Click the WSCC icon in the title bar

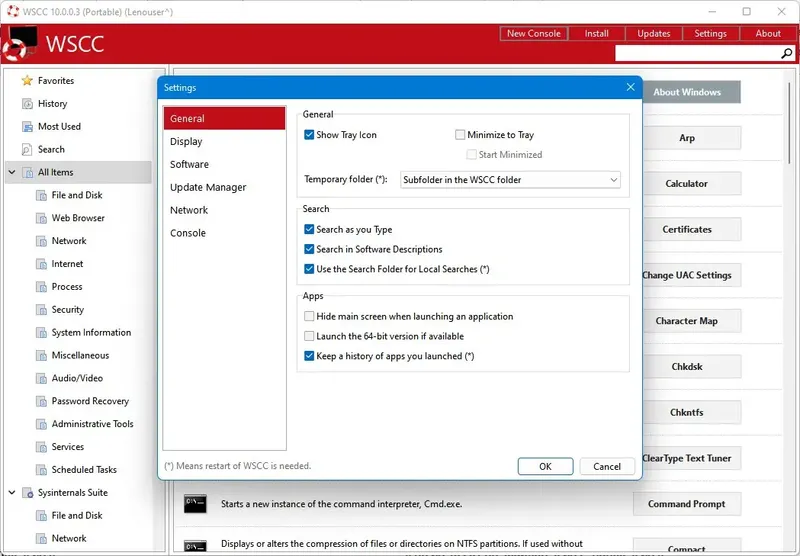[x=12, y=11]
